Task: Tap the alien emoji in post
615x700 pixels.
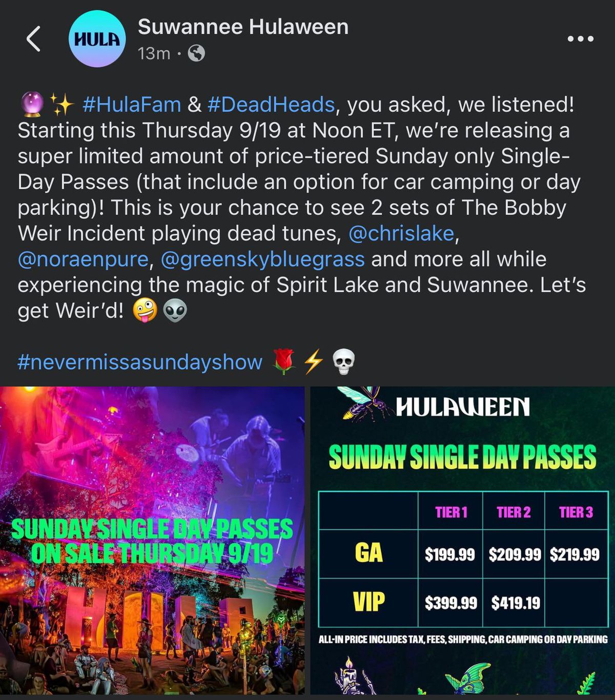Action: (x=175, y=311)
